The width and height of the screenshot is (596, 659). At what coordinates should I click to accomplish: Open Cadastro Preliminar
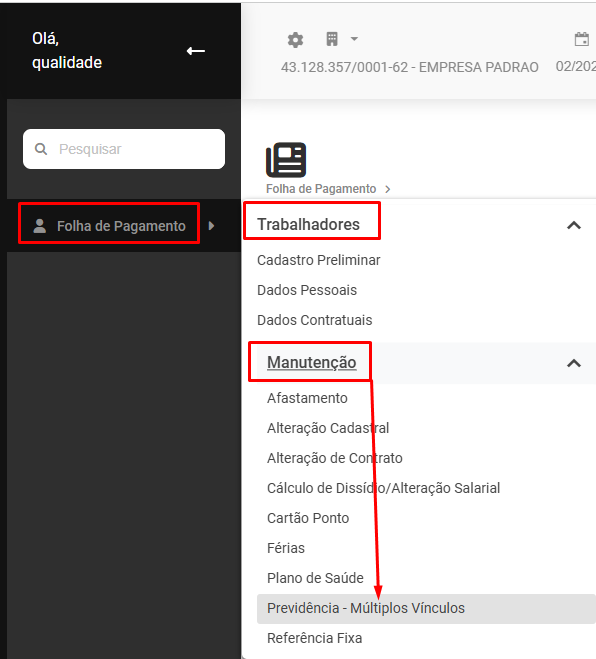(x=319, y=260)
